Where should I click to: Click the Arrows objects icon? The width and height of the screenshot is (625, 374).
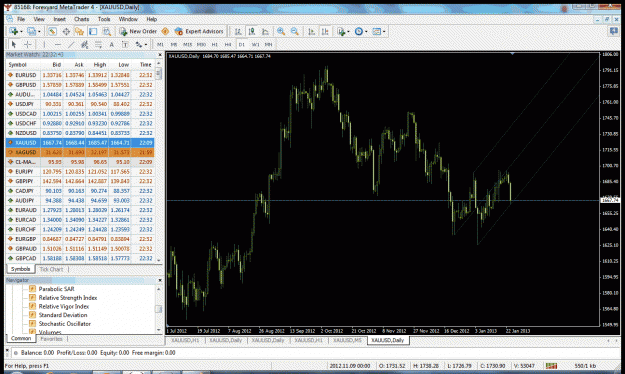pos(138,44)
